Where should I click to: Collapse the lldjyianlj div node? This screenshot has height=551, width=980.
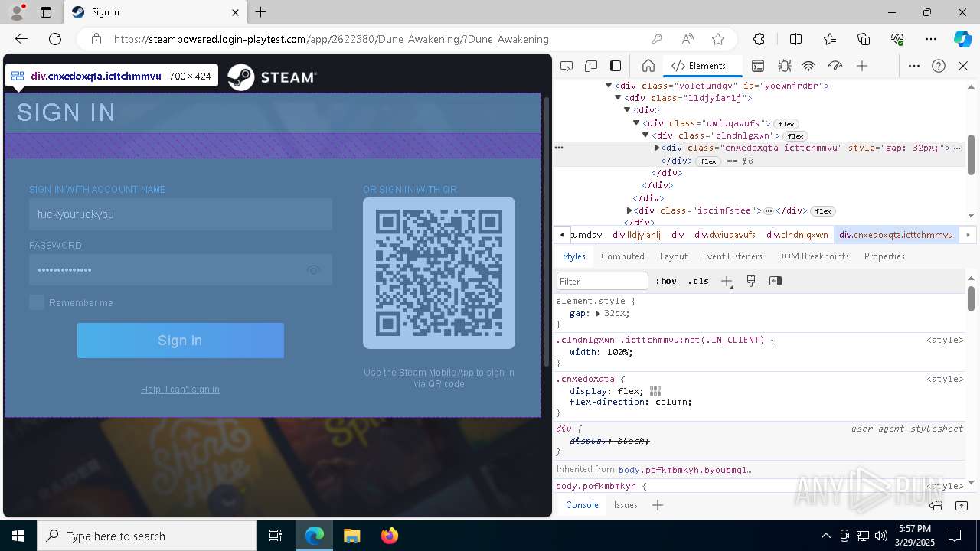[618, 98]
